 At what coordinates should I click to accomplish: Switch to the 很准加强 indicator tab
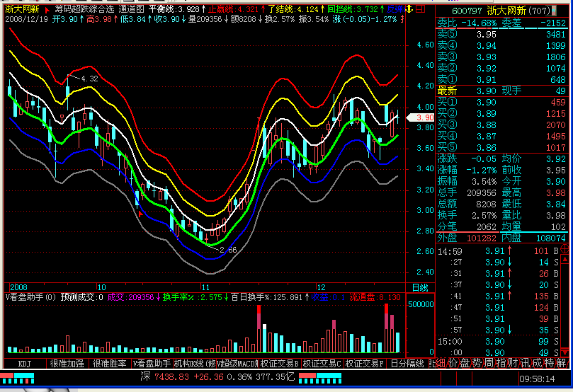[67, 364]
